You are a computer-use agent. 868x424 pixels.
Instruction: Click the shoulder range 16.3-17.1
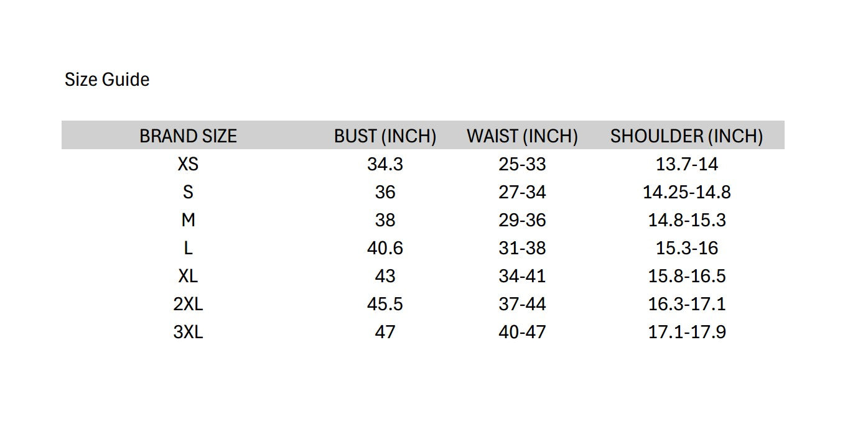687,304
